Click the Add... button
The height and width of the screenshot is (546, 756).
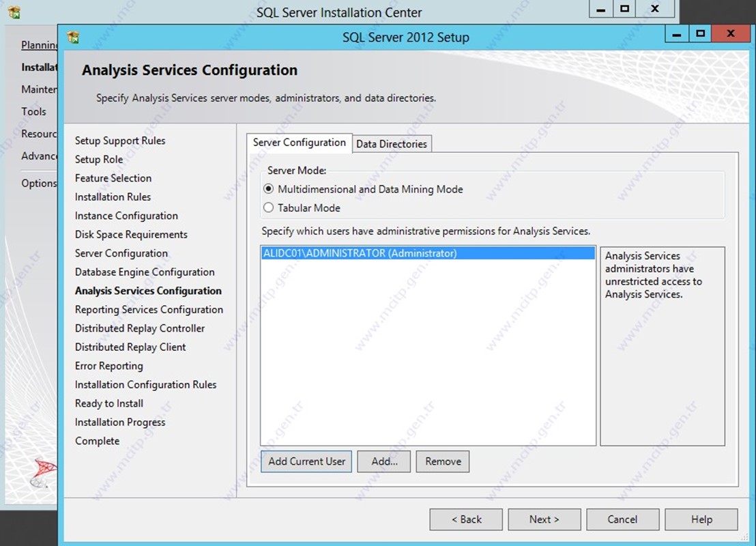tap(384, 461)
